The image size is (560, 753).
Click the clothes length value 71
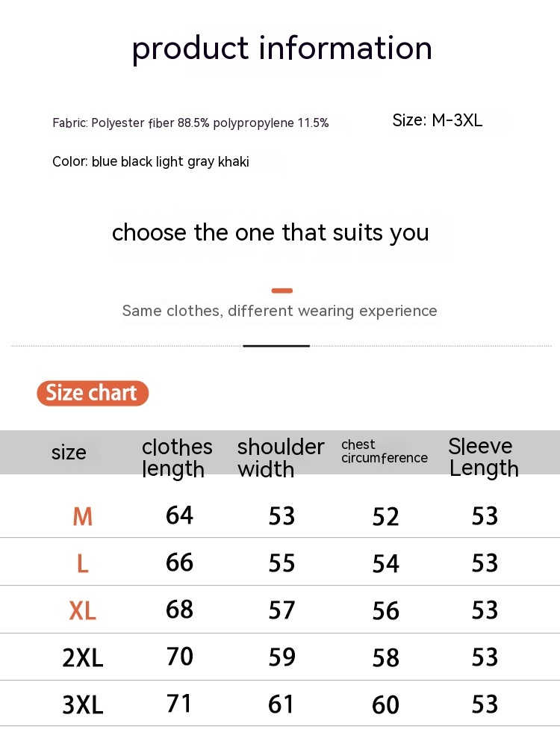[x=179, y=704]
